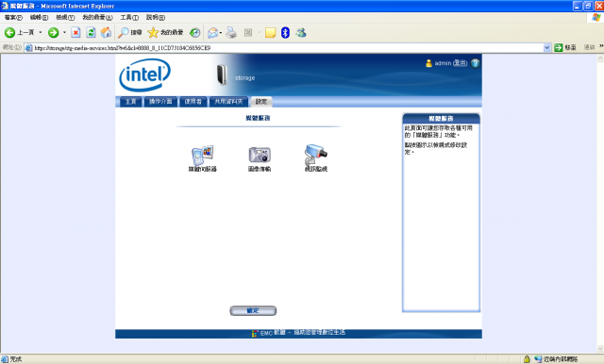604x364 pixels.
Task: Click the EMC footer link
Action: pos(303,333)
